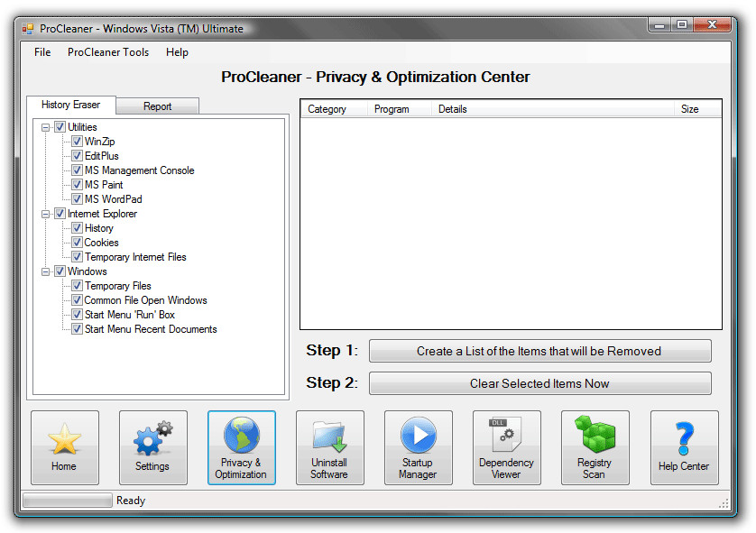This screenshot has height=533, width=756.
Task: Minimize the ProCleaner window
Action: coord(660,24)
